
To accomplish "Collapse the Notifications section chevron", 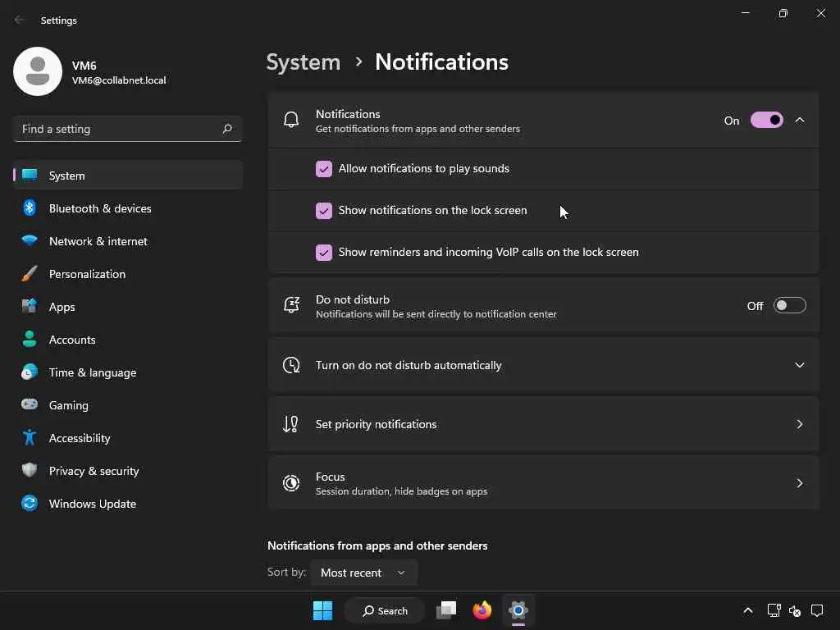I will click(800, 121).
